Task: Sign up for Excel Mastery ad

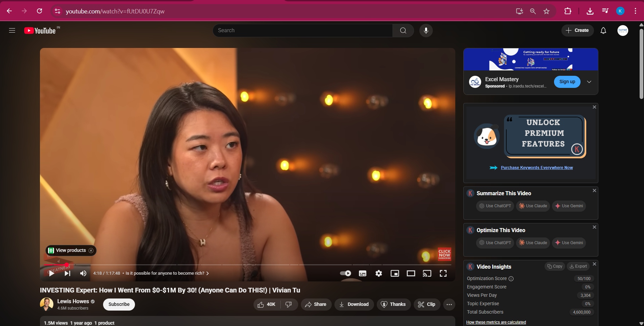Action: [567, 82]
